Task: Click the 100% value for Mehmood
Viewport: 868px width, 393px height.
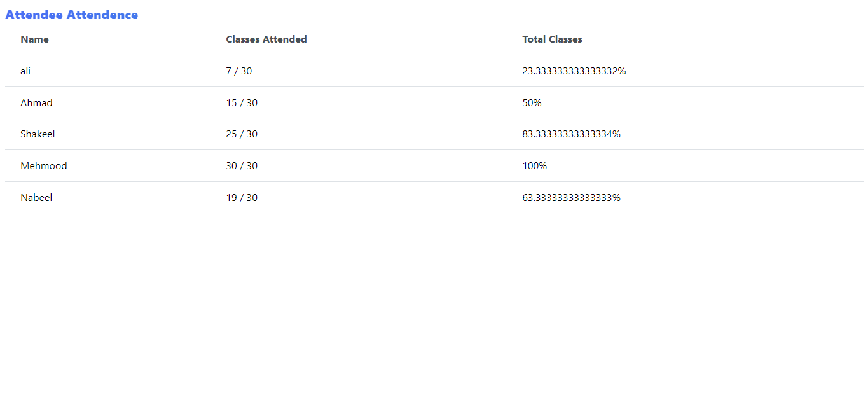Action: point(534,165)
